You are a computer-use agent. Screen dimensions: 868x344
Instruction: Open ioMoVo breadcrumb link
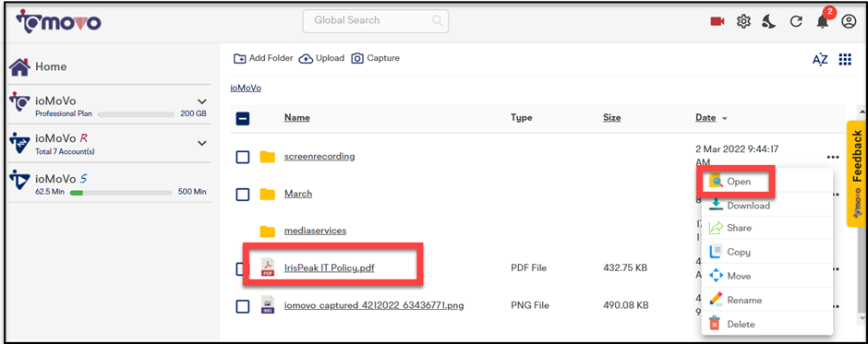[246, 88]
